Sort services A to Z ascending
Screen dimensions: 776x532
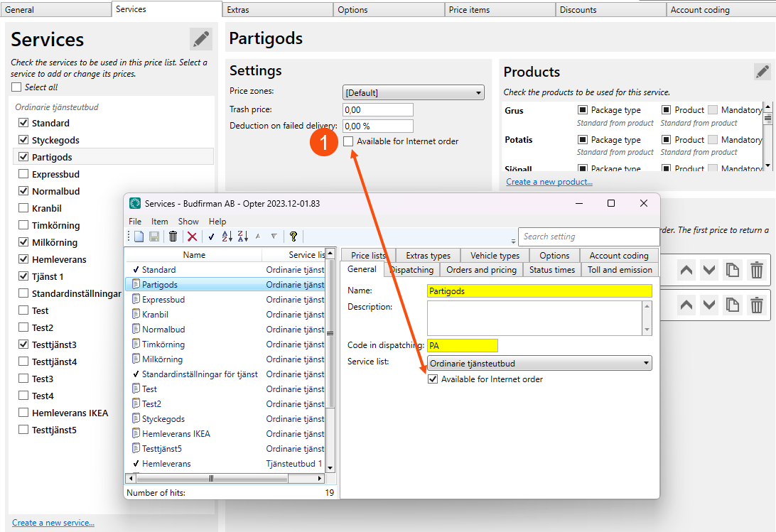click(x=227, y=237)
